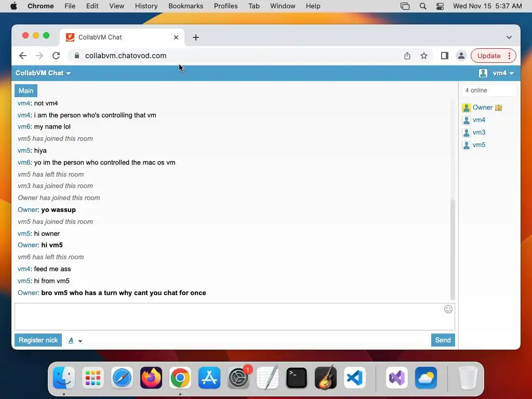Click the Send button

click(443, 340)
